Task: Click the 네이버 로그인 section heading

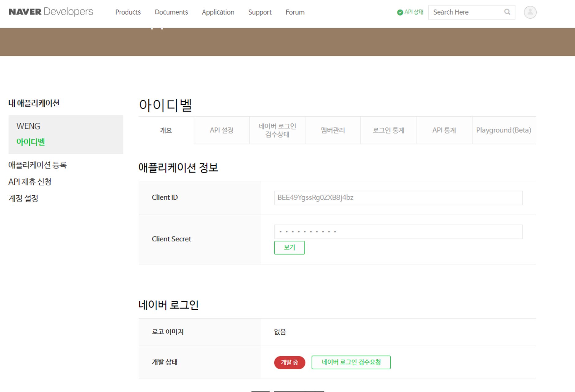Action: (x=169, y=305)
